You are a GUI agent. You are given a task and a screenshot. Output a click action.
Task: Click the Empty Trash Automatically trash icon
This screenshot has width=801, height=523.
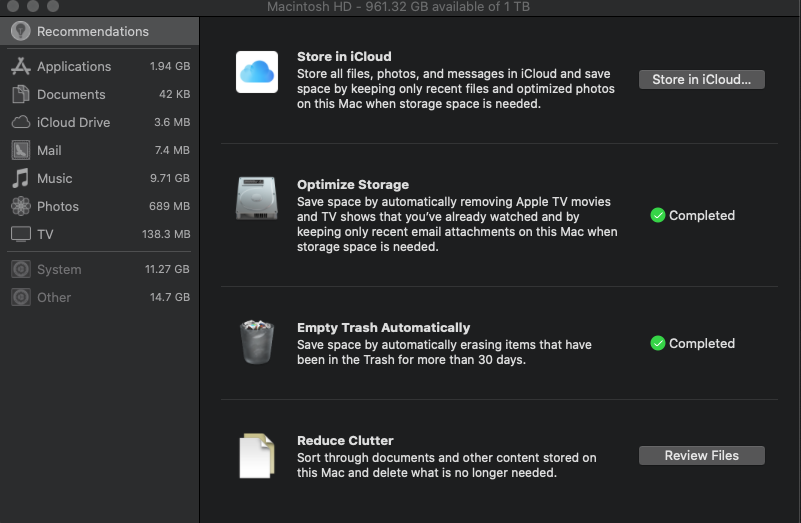click(x=257, y=341)
